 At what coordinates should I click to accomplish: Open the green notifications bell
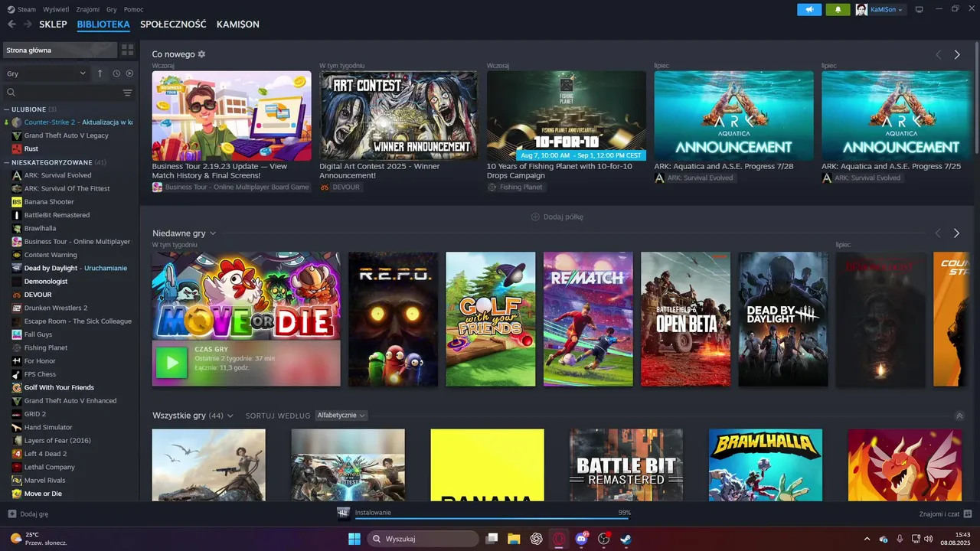tap(838, 10)
